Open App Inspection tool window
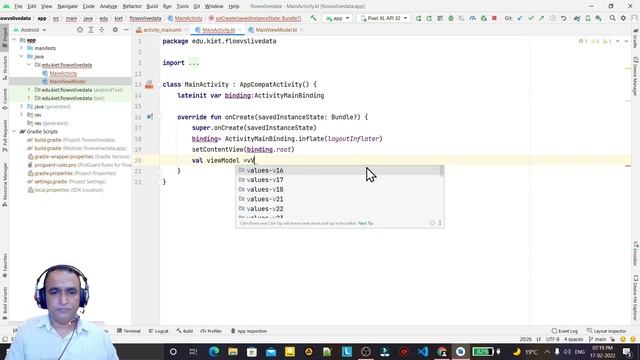Viewport: 640px width, 360px height. click(x=248, y=331)
